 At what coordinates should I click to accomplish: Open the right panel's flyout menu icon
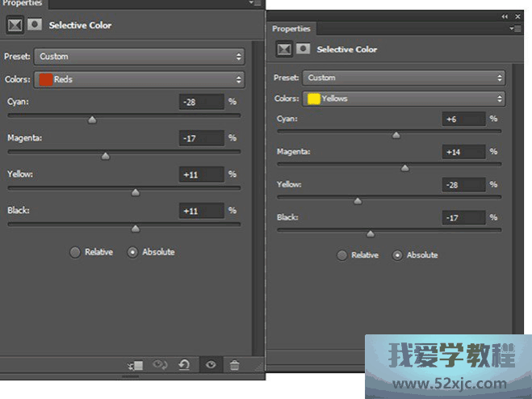pyautogui.click(x=515, y=28)
